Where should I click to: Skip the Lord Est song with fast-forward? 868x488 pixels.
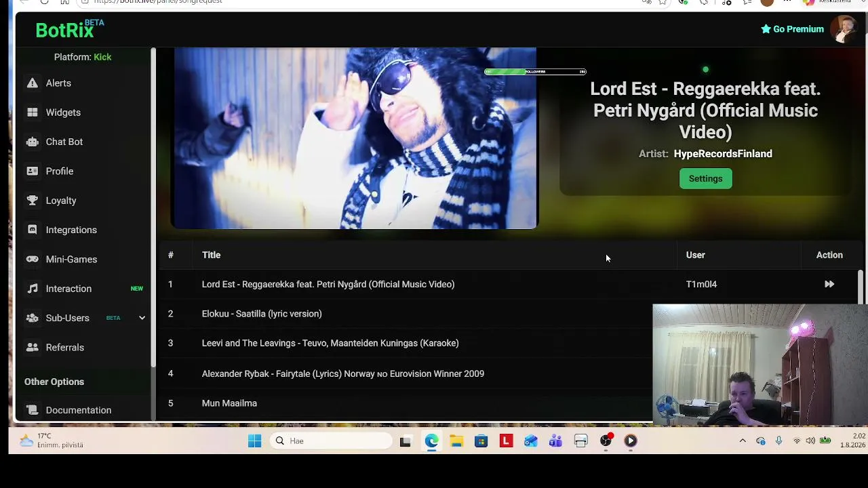pos(829,285)
